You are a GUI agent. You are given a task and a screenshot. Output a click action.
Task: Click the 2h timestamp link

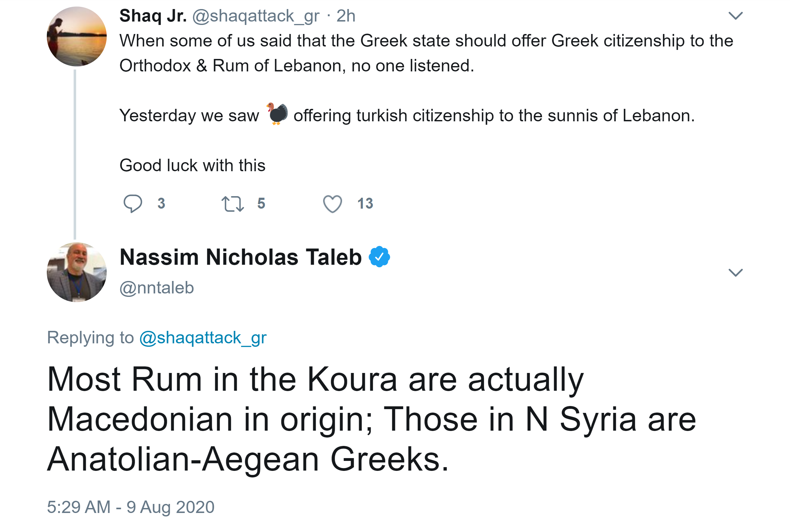346,16
